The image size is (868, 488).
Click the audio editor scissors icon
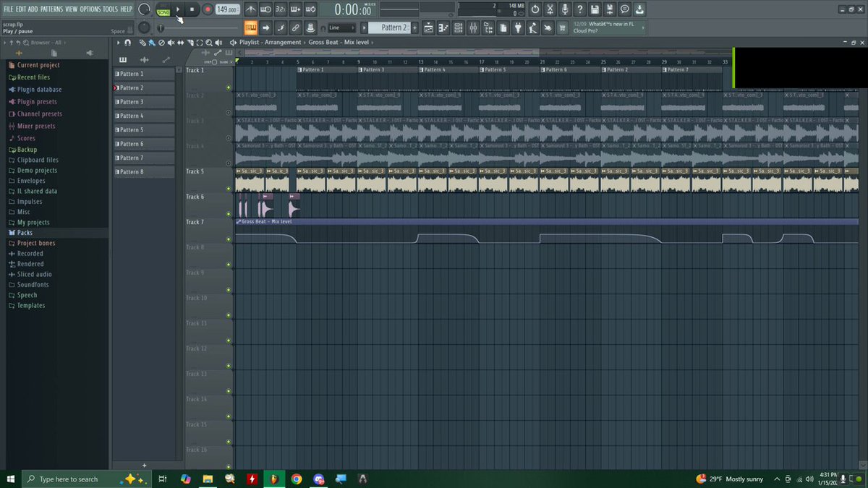(x=550, y=9)
